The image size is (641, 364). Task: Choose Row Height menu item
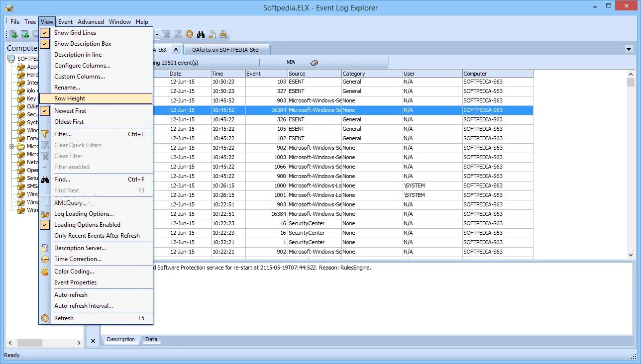coord(96,98)
